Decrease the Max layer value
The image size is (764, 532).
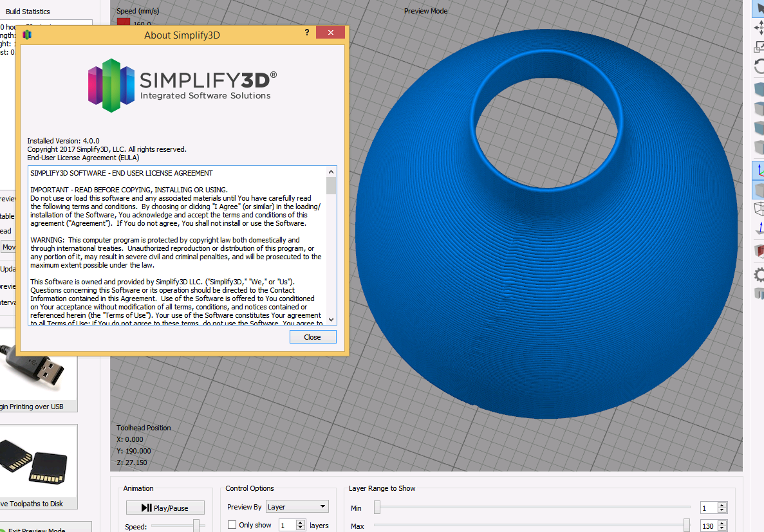[723, 529]
